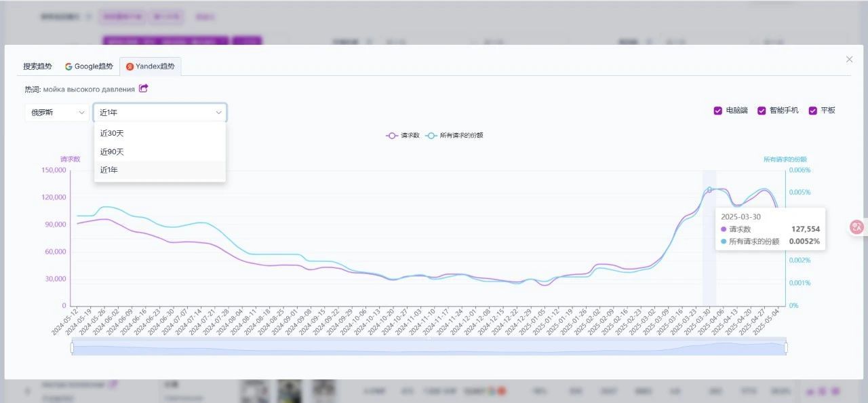Click the pink translate icon on right edge
868x403 pixels.
pyautogui.click(x=857, y=227)
